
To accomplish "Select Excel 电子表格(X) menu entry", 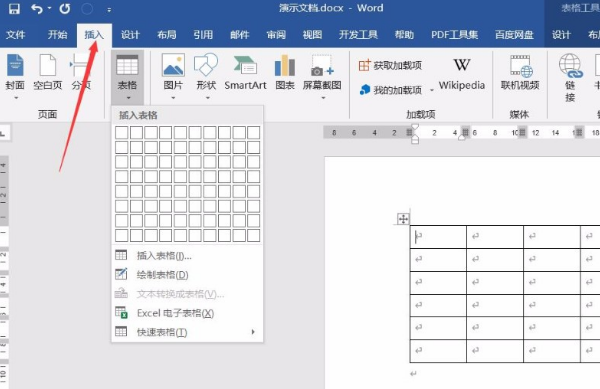I will (187, 313).
